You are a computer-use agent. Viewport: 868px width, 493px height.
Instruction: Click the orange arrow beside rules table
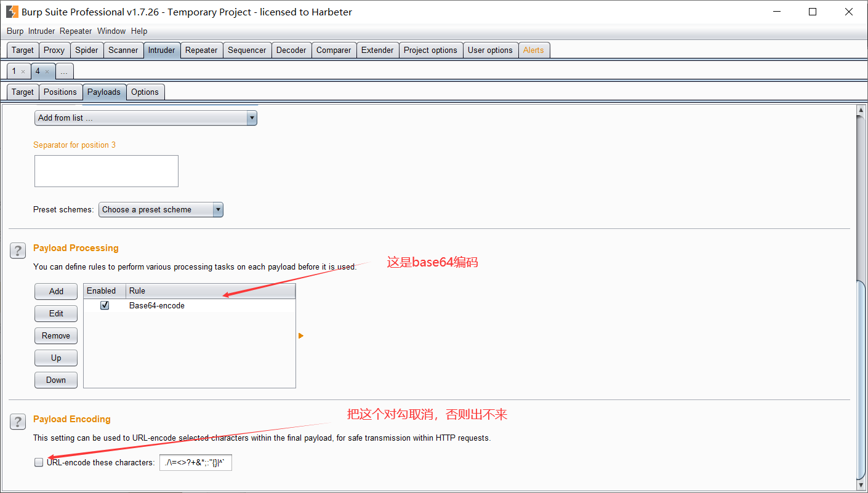[x=301, y=335]
